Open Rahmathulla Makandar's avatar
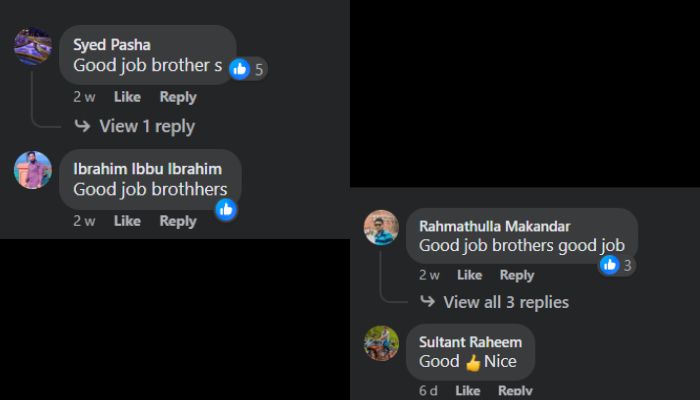Image resolution: width=700 pixels, height=400 pixels. click(x=381, y=227)
